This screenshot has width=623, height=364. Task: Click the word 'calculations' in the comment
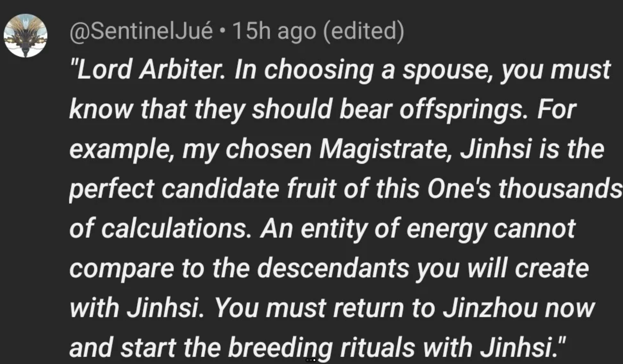pos(176,228)
